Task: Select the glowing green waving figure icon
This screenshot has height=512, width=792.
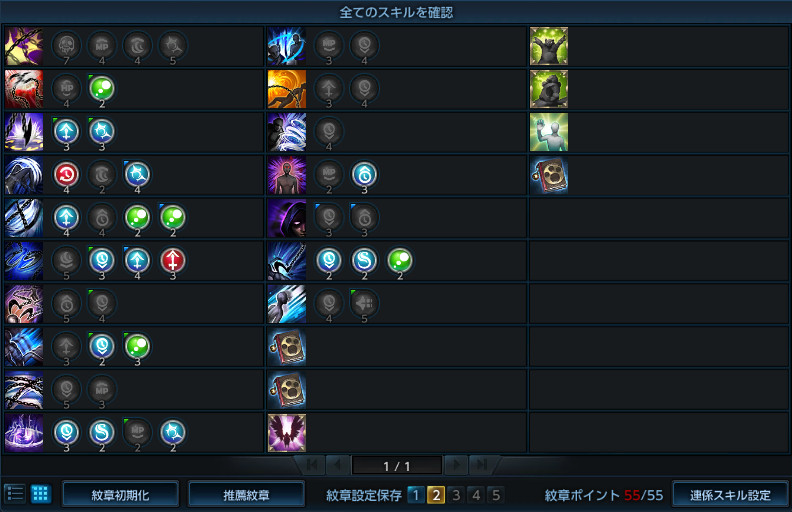Action: pyautogui.click(x=549, y=132)
